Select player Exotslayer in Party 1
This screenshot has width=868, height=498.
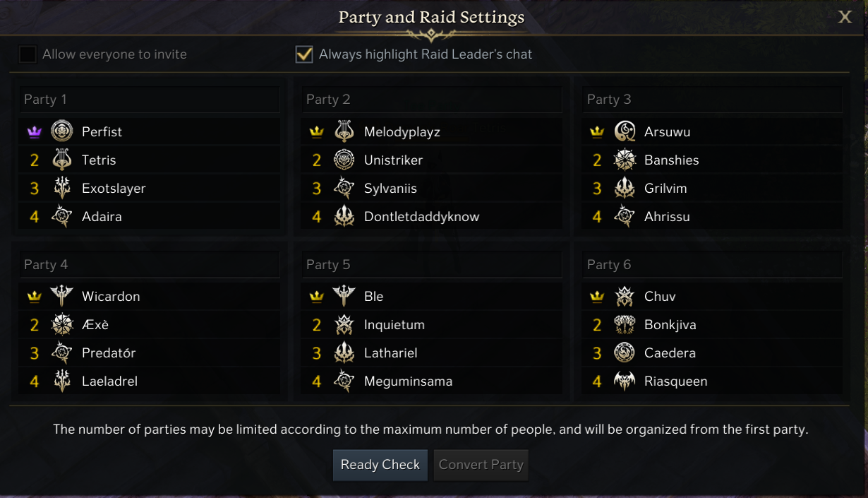[x=114, y=189]
